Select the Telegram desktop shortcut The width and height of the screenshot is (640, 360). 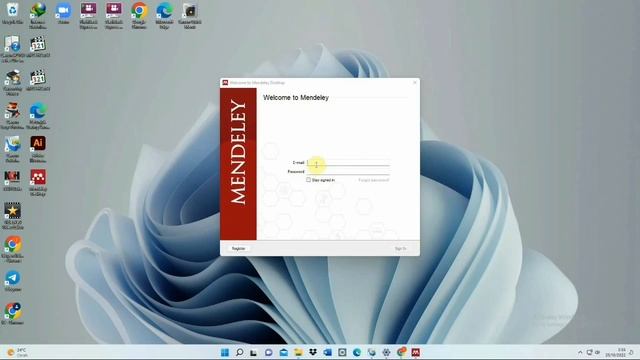click(12, 281)
